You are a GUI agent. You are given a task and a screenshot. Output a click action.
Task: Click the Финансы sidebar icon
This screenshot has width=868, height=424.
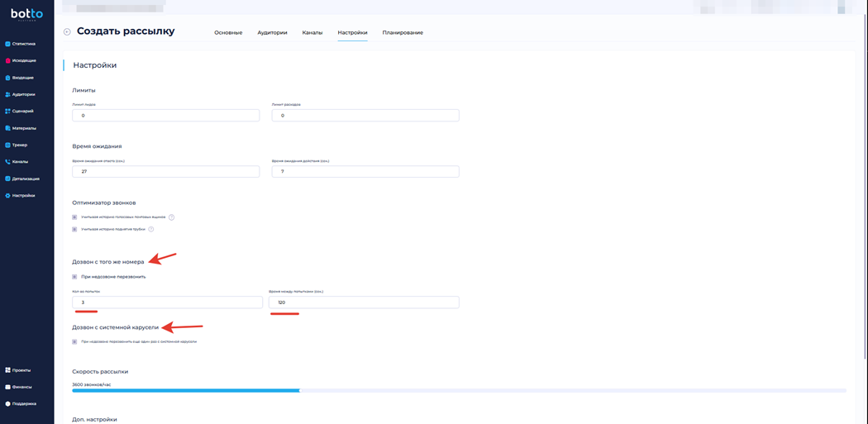click(x=8, y=387)
